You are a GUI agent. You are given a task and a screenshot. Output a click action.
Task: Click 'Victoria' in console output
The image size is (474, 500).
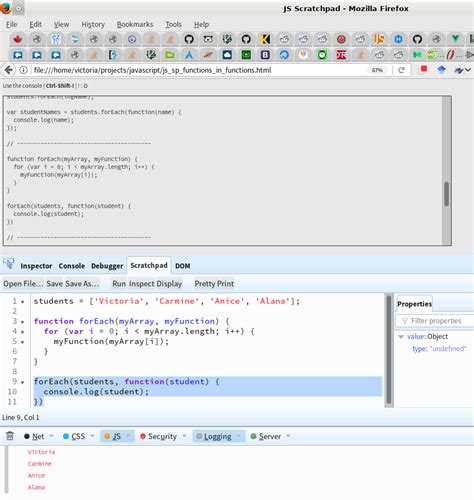coord(41,452)
